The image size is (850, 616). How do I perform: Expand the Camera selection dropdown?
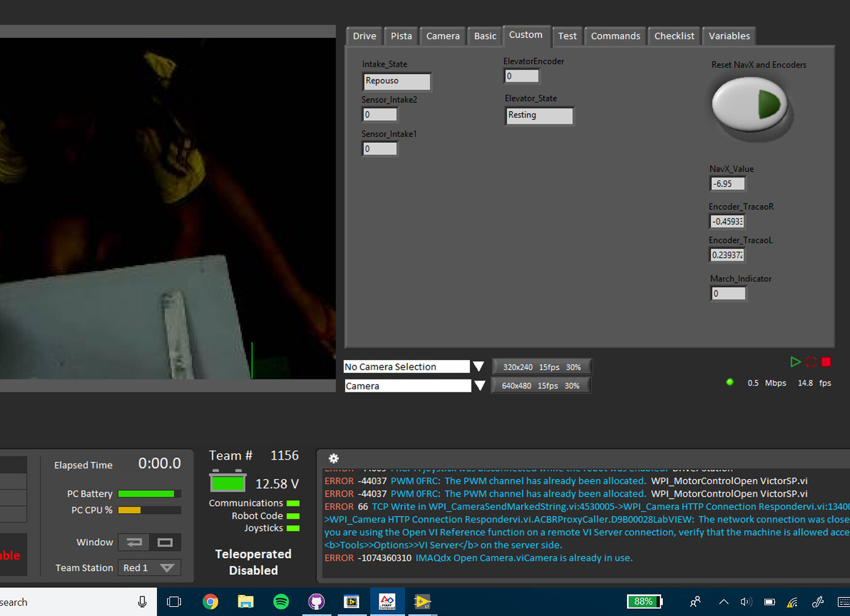pos(479,386)
